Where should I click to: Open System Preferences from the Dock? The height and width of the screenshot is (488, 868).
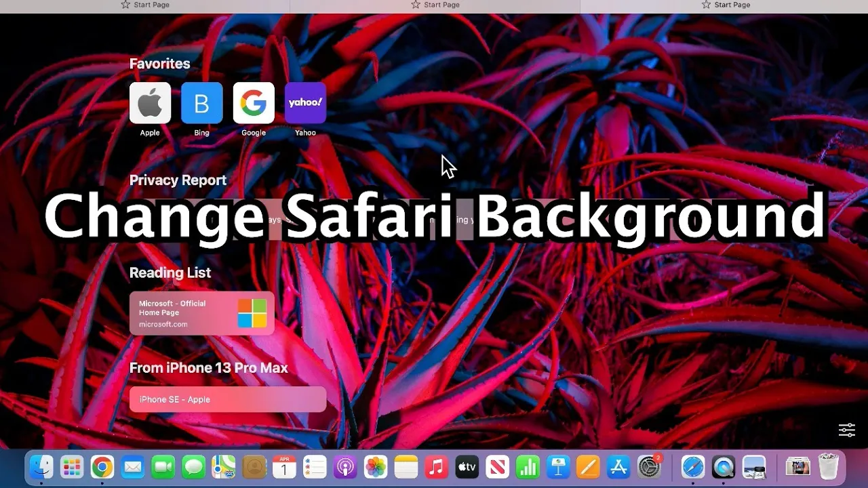649,467
